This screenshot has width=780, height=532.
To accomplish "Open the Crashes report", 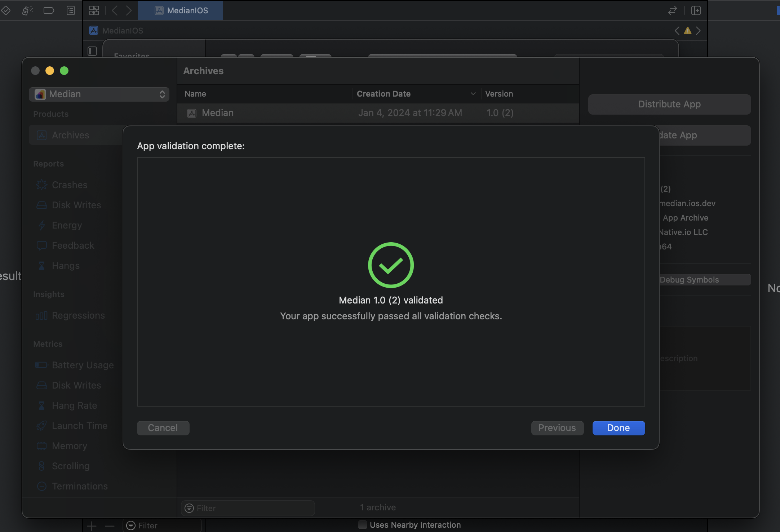I will click(x=70, y=185).
